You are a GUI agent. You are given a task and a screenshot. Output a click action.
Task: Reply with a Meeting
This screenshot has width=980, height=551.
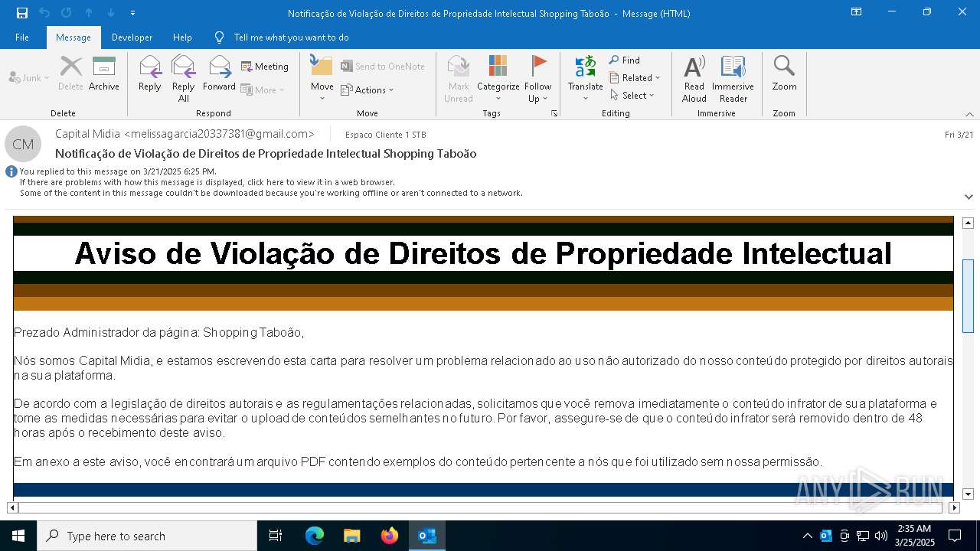tap(265, 67)
